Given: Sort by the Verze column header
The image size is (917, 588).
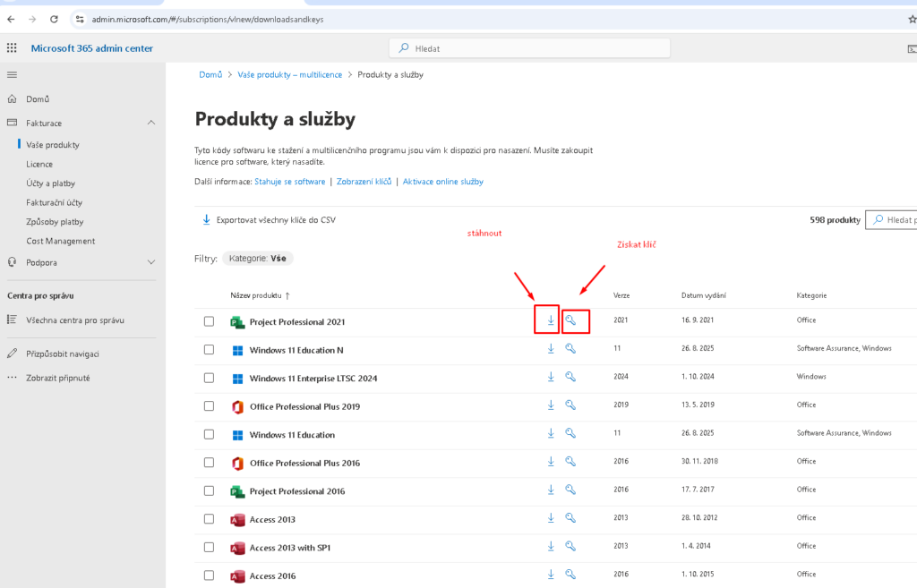Looking at the screenshot, I should point(621,295).
